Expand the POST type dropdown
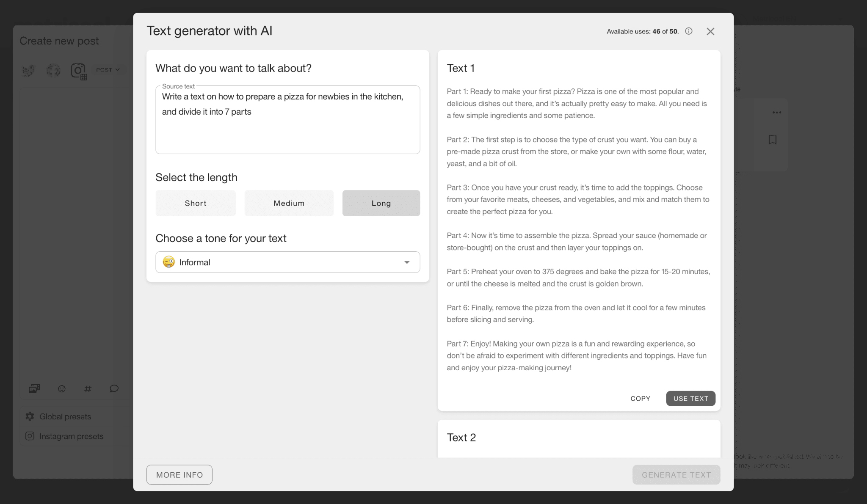This screenshot has height=504, width=867. [x=108, y=70]
